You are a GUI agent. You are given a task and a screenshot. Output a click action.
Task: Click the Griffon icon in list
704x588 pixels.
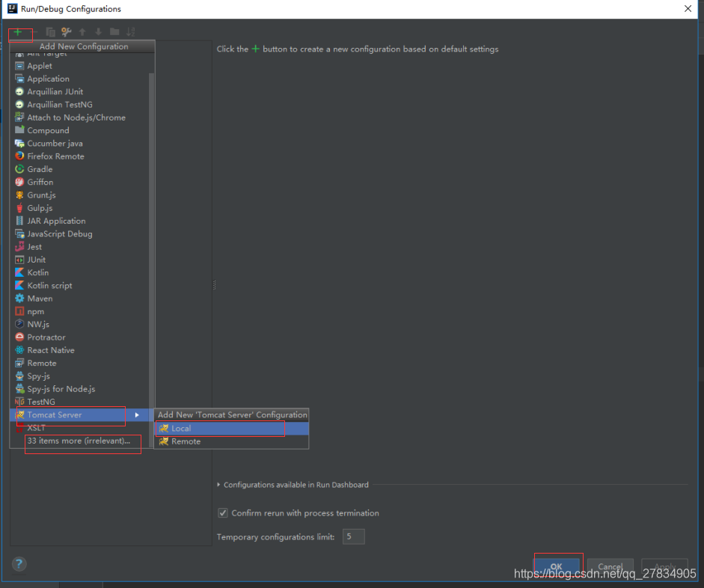click(x=19, y=183)
